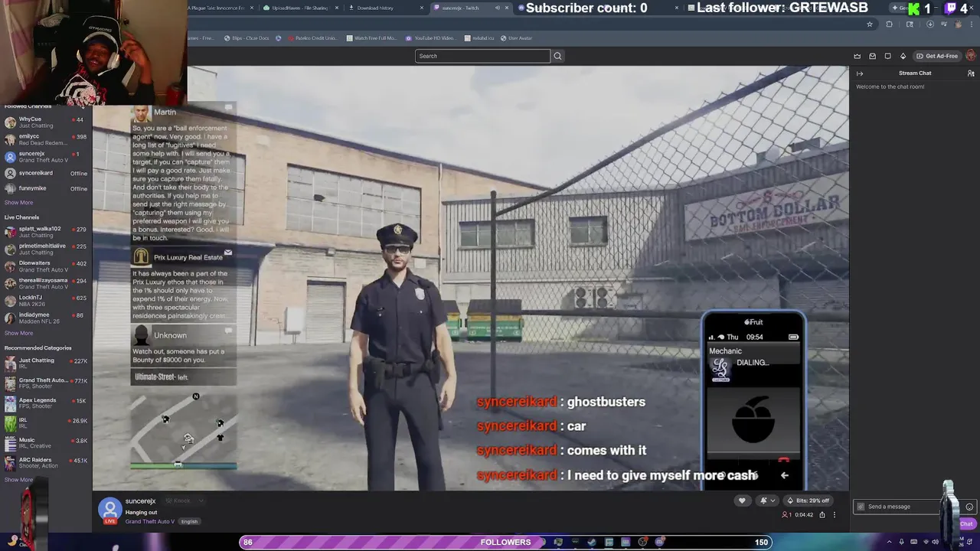The height and width of the screenshot is (551, 980).
Task: Open the Grand Theft Auto V game link
Action: pyautogui.click(x=150, y=522)
